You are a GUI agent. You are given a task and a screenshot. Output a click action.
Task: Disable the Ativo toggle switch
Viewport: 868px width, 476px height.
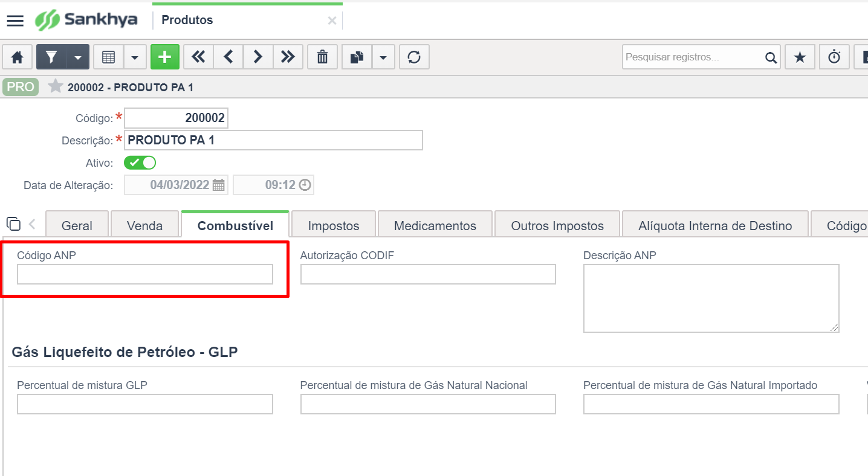click(x=140, y=162)
